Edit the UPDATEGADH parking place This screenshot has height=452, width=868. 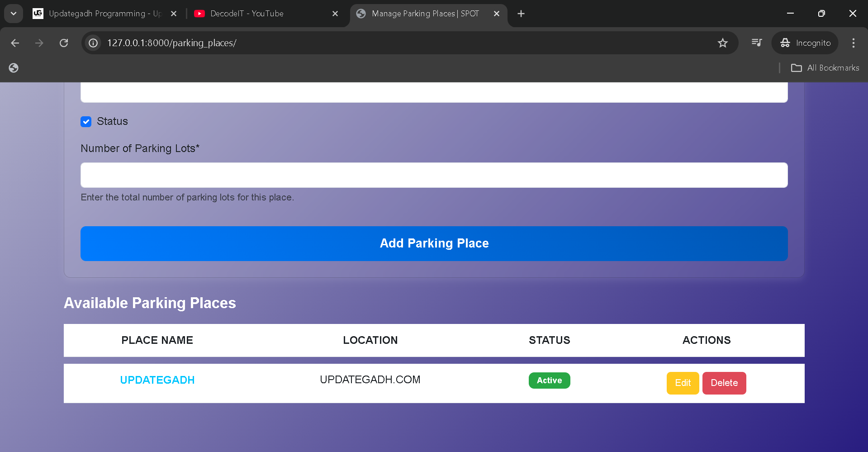pos(683,383)
